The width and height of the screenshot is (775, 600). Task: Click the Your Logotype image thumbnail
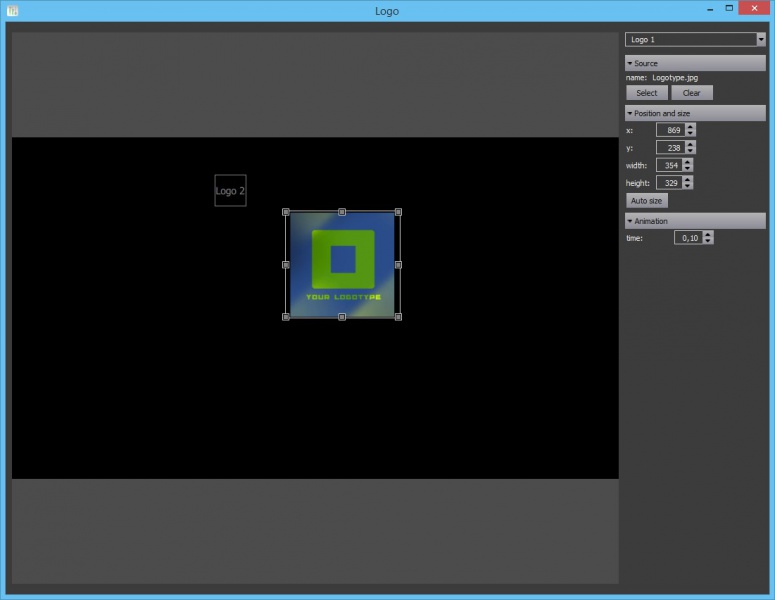(x=342, y=264)
